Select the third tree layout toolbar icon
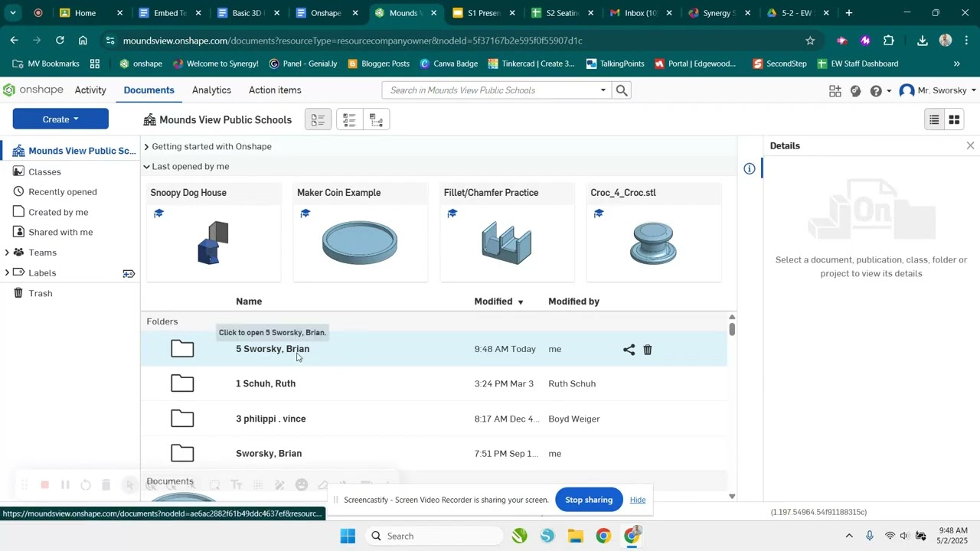Screen dimensions: 980x551 pos(376,120)
